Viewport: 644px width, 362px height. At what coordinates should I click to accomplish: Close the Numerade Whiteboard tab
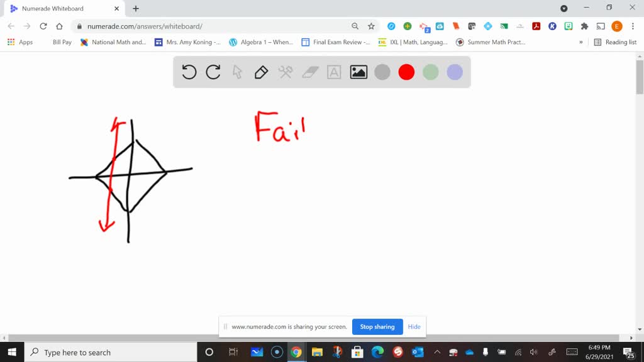(116, 9)
